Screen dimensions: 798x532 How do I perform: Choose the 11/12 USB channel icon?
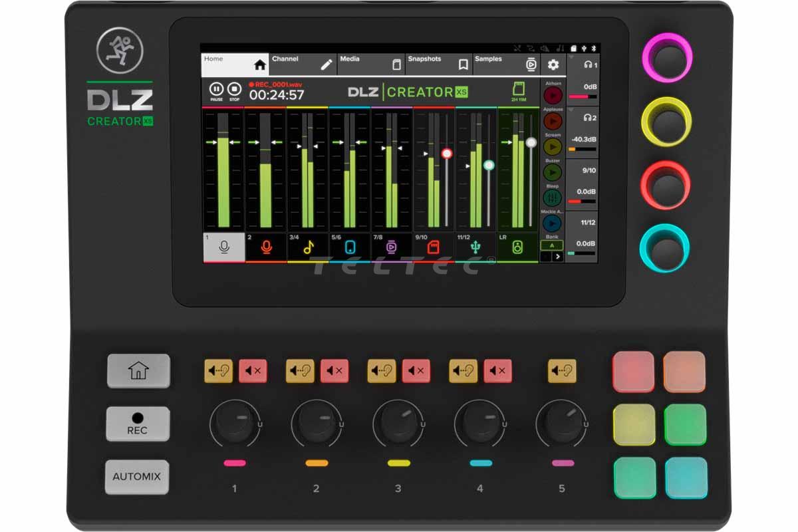tap(475, 247)
